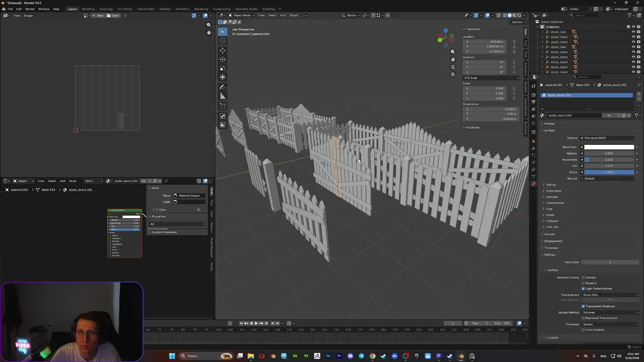Viewport: 644px width, 362px height.
Task: Select the Scale tool in viewport toolbar
Action: [222, 68]
